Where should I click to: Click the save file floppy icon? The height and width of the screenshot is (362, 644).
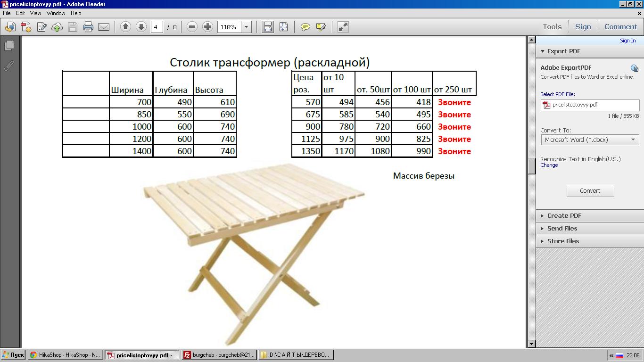click(x=73, y=27)
